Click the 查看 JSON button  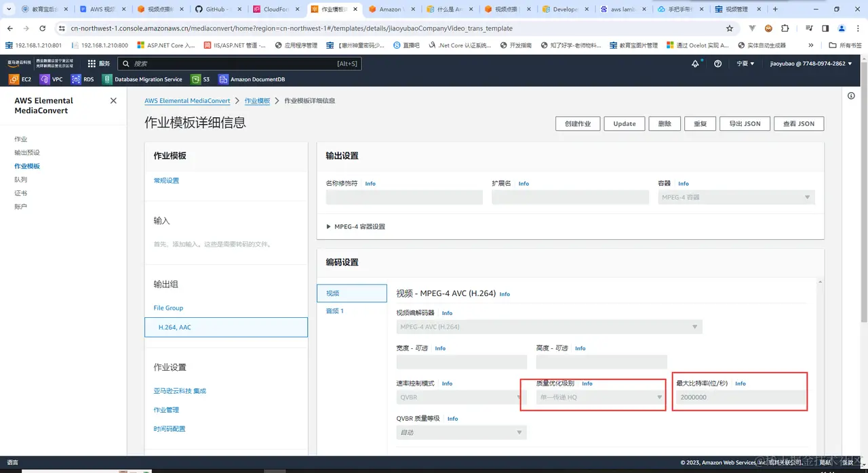[x=799, y=124]
